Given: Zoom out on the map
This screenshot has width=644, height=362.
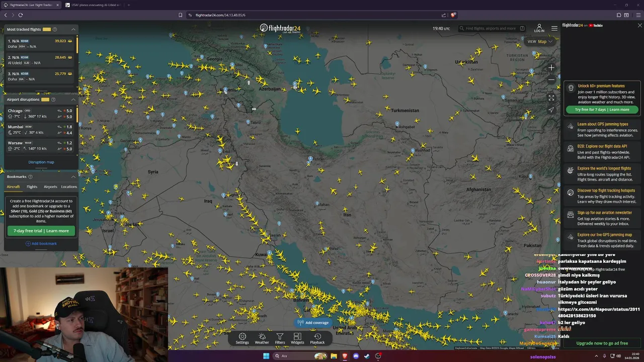Looking at the screenshot, I should [551, 79].
